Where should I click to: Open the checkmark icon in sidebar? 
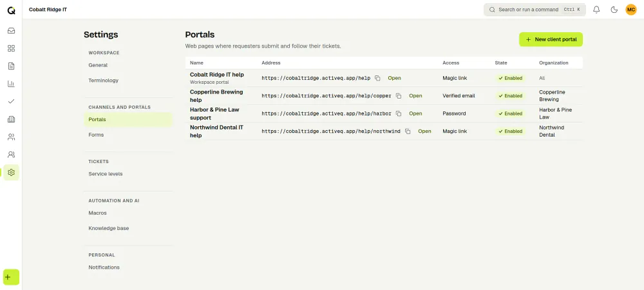click(11, 101)
